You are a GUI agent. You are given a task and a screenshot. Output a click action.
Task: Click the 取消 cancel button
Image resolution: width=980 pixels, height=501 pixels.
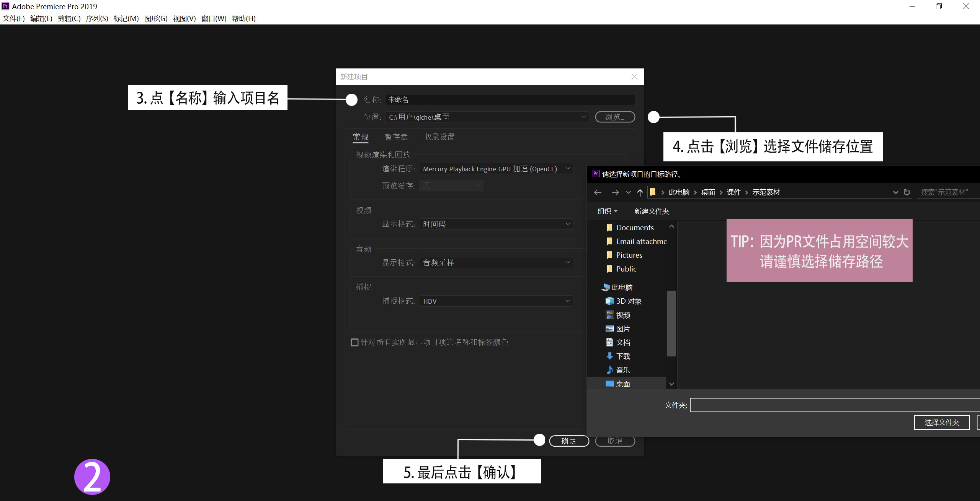coord(615,441)
